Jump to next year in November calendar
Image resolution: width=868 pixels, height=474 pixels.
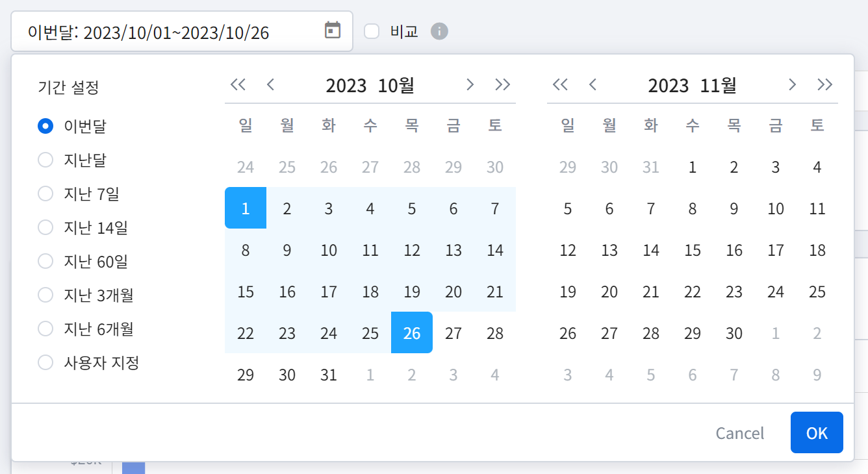point(824,84)
